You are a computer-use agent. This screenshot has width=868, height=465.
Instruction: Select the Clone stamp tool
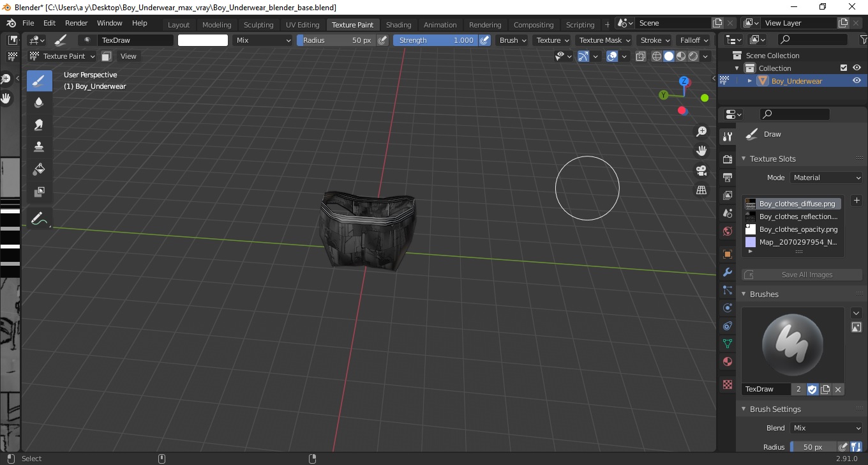click(x=39, y=147)
